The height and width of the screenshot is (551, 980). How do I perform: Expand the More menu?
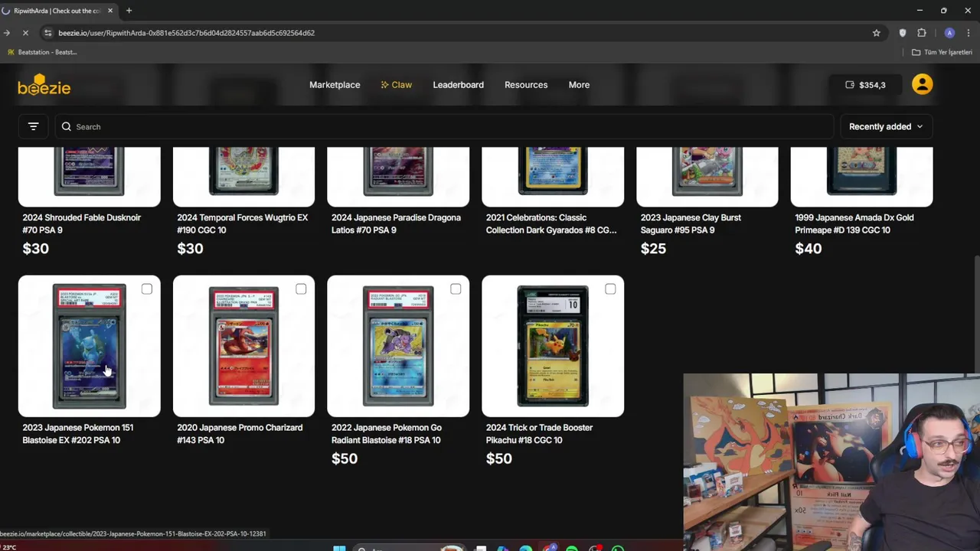[x=579, y=85]
